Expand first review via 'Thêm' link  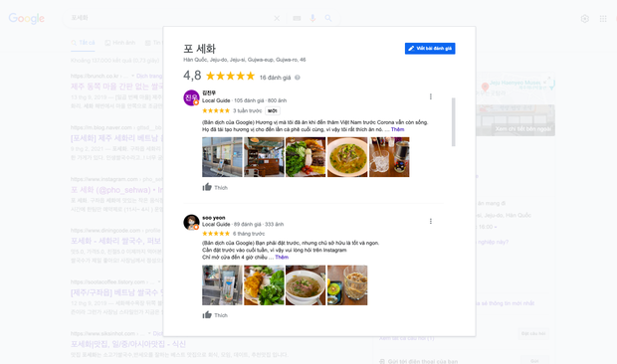click(397, 129)
